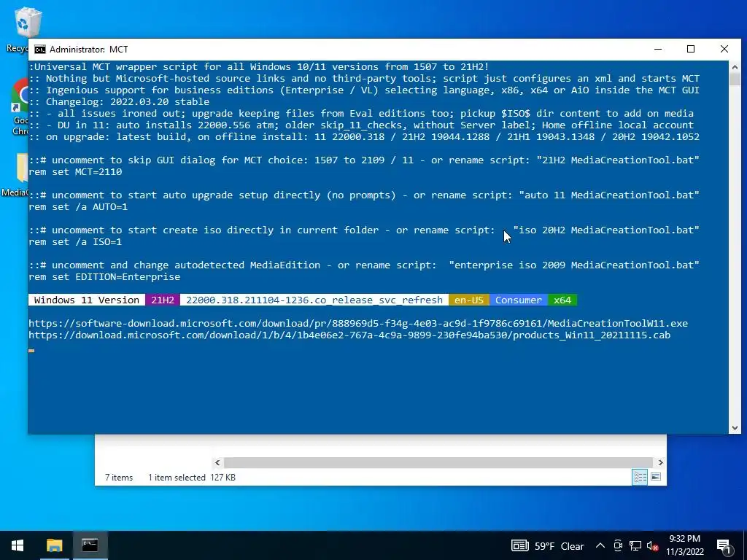Click the Administrator: MCT title text

point(88,50)
